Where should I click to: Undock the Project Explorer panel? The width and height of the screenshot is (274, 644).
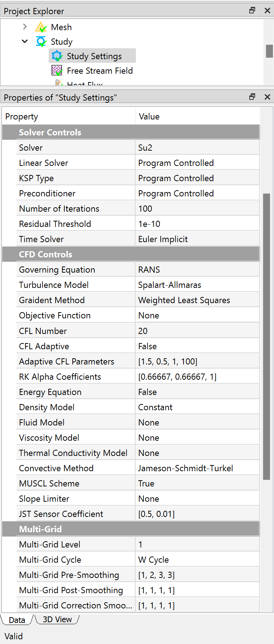252,10
